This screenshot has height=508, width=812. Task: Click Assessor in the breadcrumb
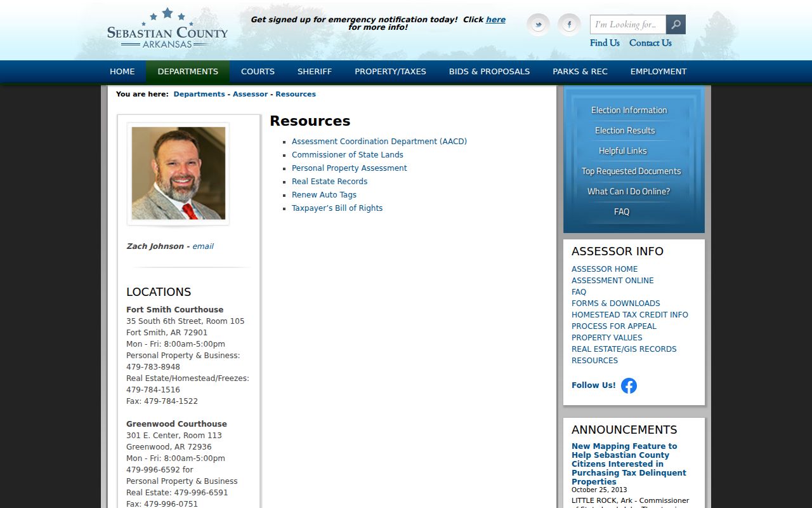coord(251,94)
